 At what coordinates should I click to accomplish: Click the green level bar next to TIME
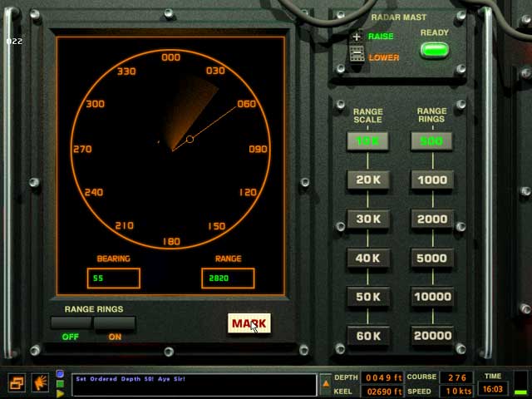[520, 383]
